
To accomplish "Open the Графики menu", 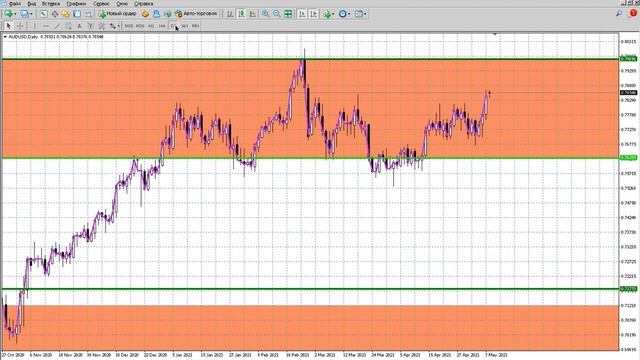I will pyautogui.click(x=76, y=4).
